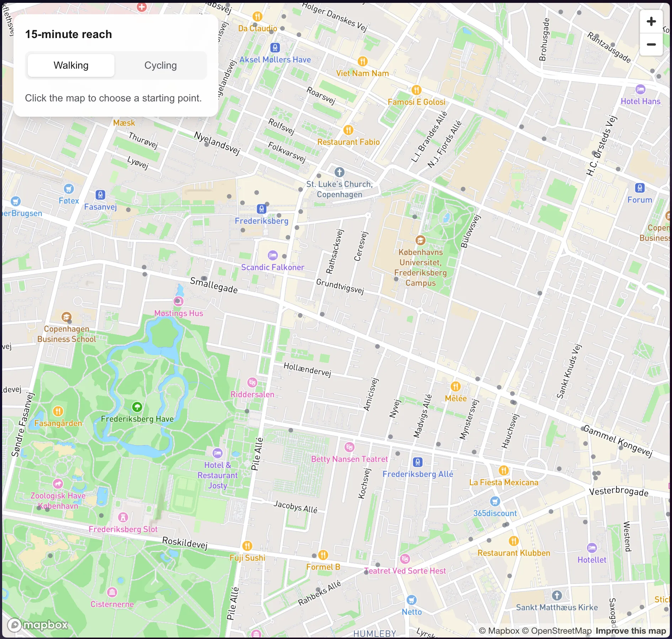Image resolution: width=672 pixels, height=639 pixels.
Task: Click the Famosi E Golosi restaurant icon
Action: tap(416, 90)
